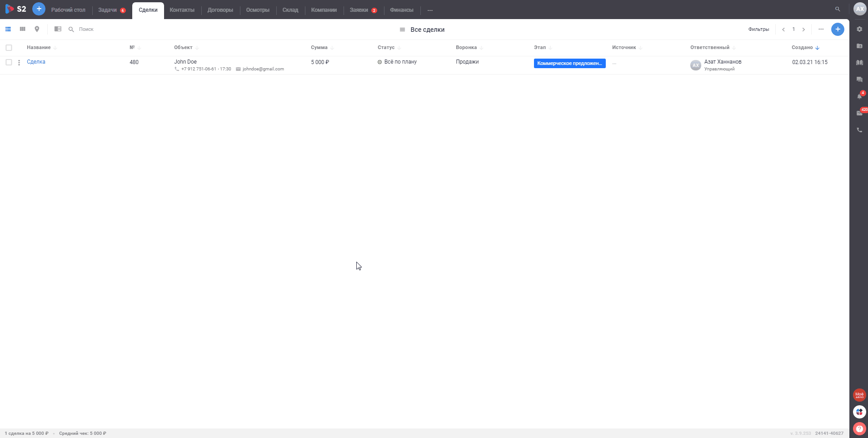Open the help question mark button
This screenshot has width=868, height=438.
pos(859,428)
